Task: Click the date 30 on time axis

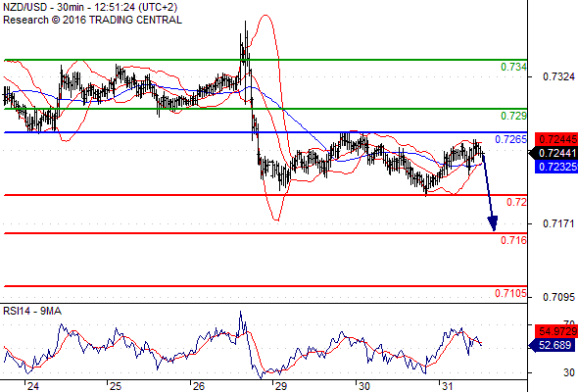Action: (364, 386)
